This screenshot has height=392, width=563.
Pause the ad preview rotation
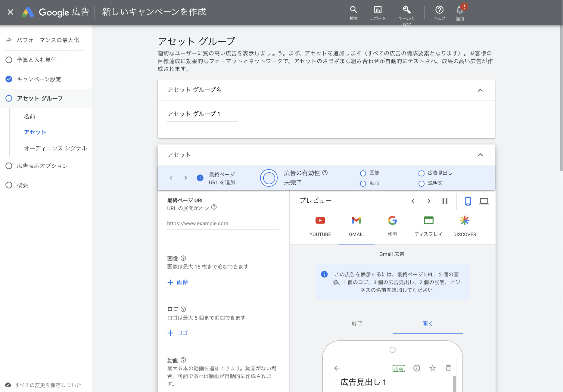[x=445, y=201]
